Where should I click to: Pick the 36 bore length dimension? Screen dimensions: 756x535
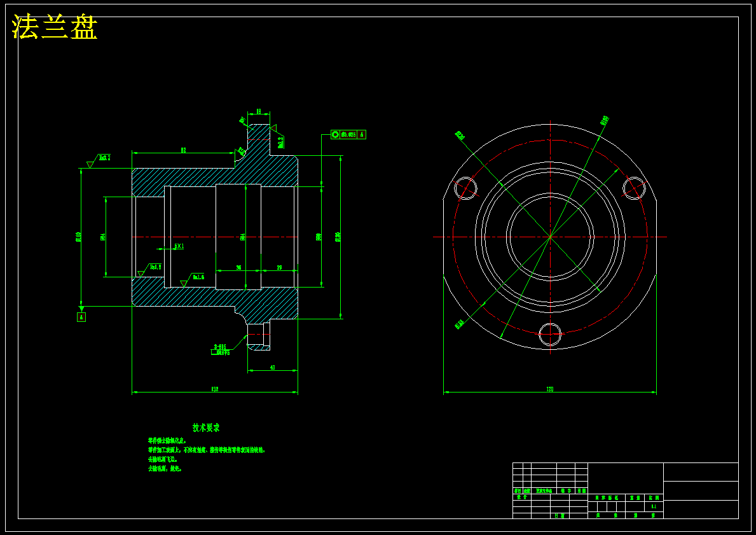(x=238, y=267)
